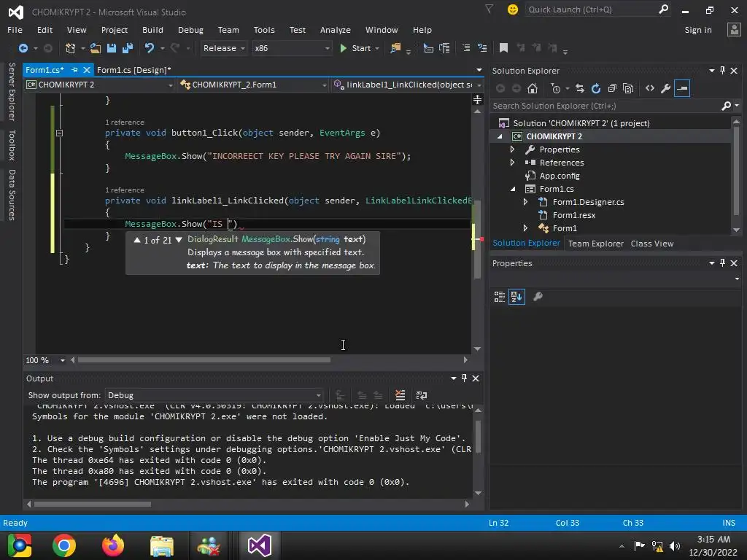Toggle auto-hide pin on Properties panel

(723, 262)
